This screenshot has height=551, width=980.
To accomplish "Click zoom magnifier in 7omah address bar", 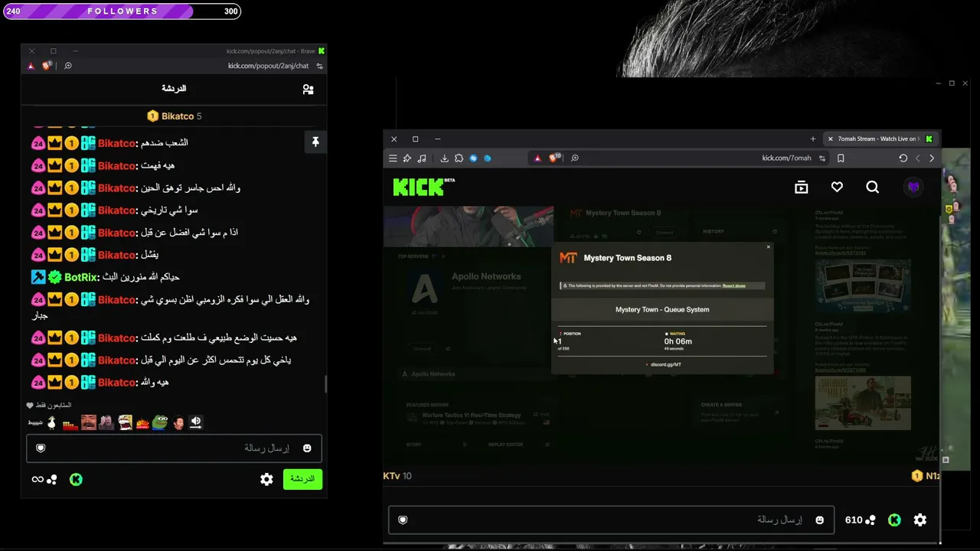I will (575, 158).
